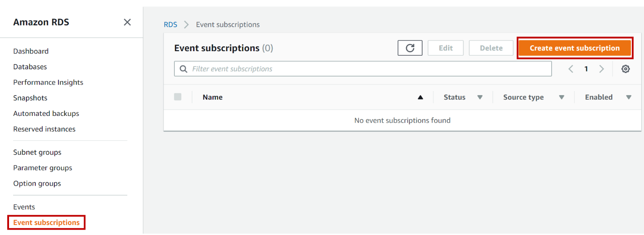
Task: Navigate to Automated backups
Action: pyautogui.click(x=46, y=114)
